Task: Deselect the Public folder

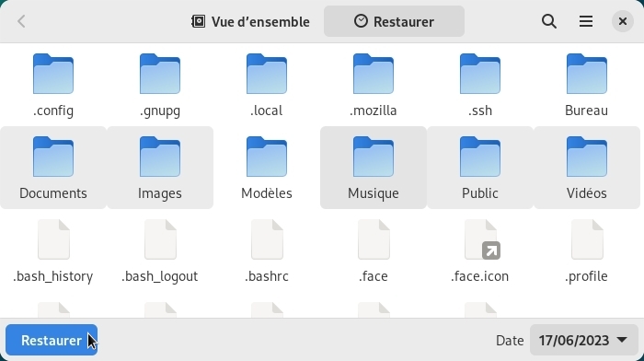Action: coord(480,168)
